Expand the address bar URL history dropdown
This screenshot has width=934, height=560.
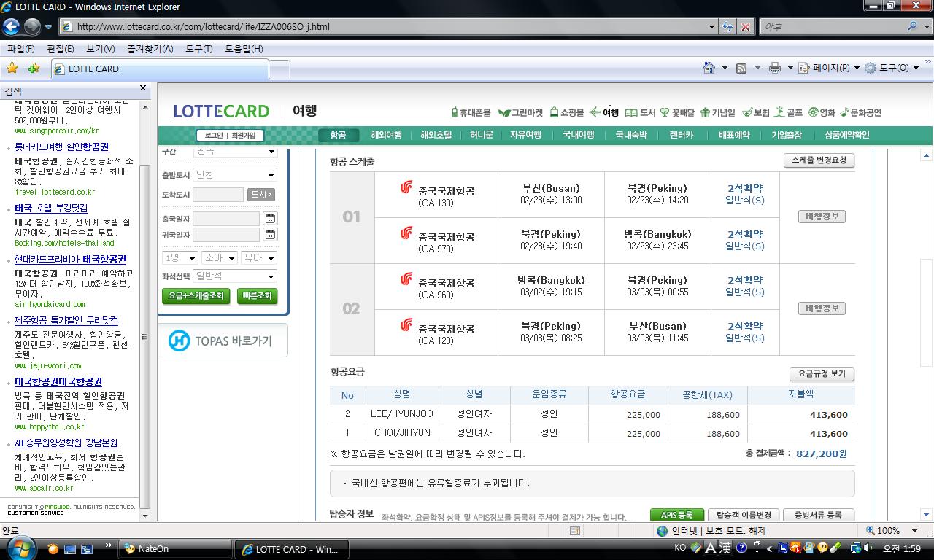click(x=712, y=27)
